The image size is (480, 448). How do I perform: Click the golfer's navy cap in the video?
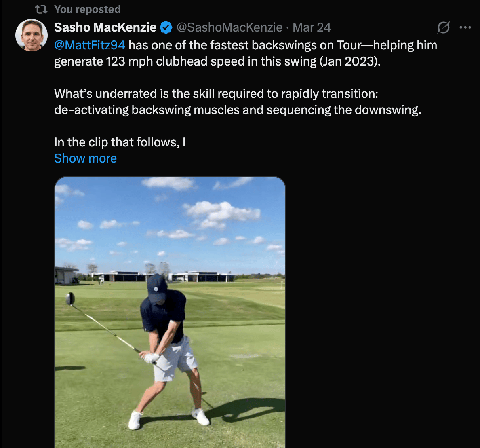click(157, 288)
